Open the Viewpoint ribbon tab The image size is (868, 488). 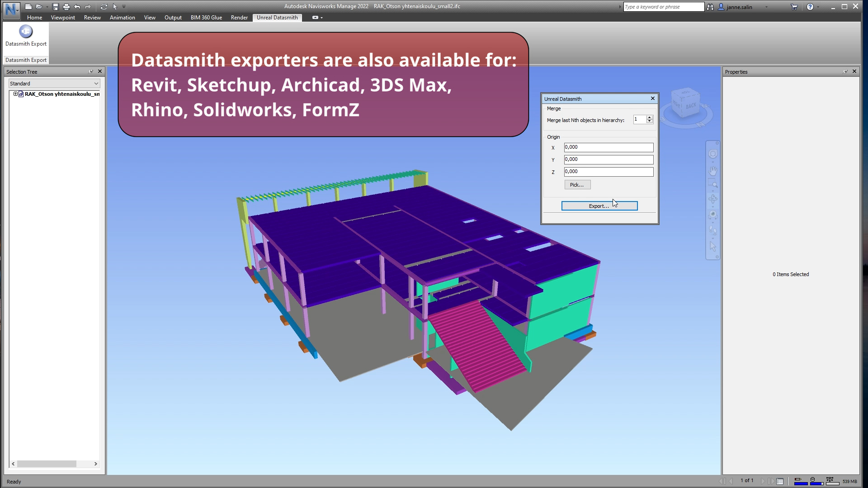point(63,17)
